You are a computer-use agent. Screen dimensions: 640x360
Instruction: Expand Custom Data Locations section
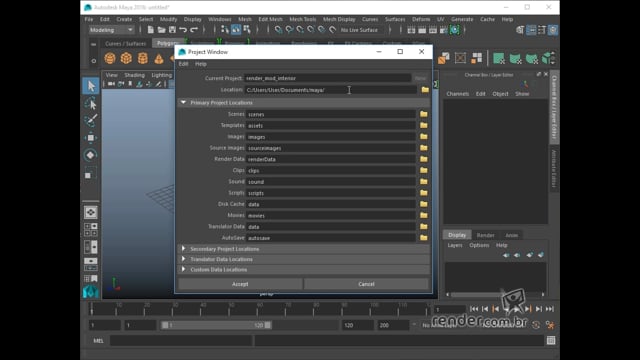coord(183,269)
